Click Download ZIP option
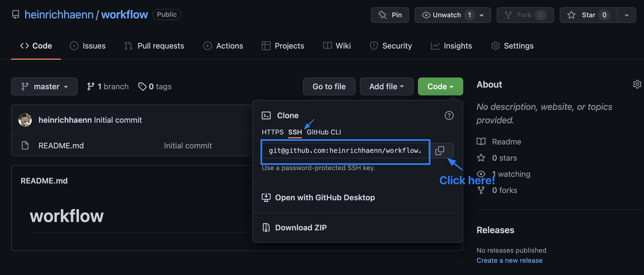 point(301,228)
